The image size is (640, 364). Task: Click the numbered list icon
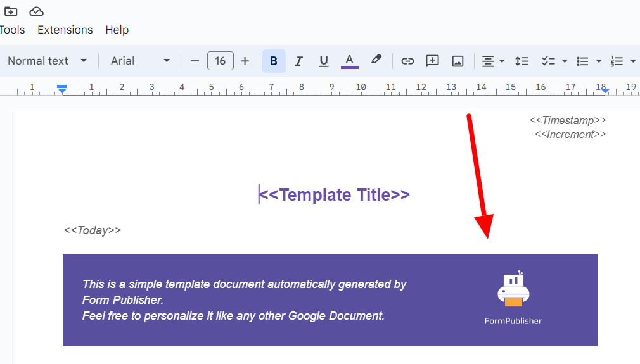[x=617, y=61]
